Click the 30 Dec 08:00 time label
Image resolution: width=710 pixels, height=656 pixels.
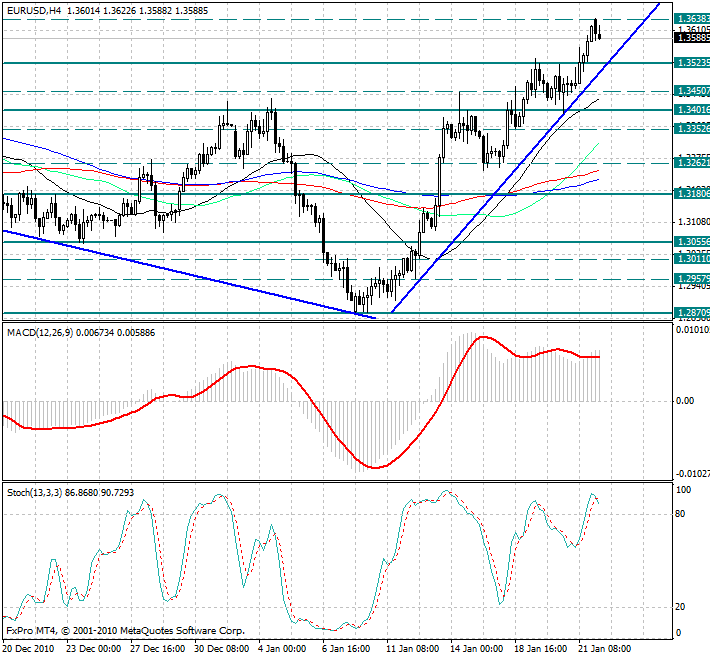click(x=222, y=649)
